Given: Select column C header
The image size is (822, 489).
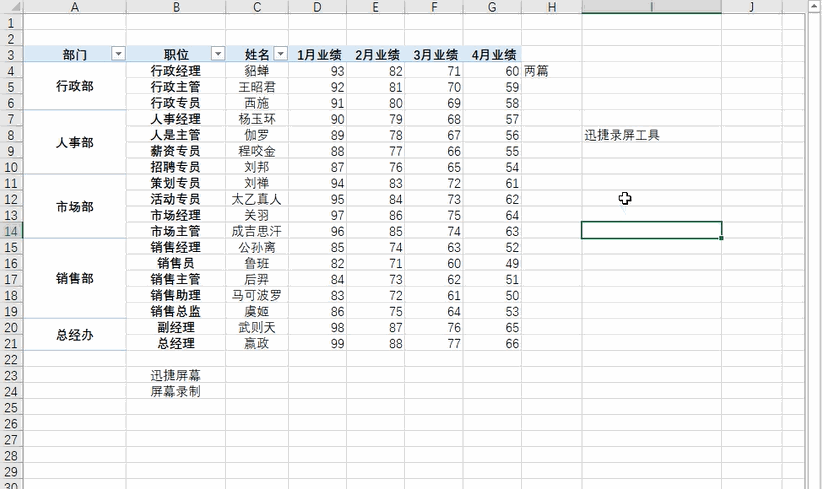Looking at the screenshot, I should click(257, 7).
